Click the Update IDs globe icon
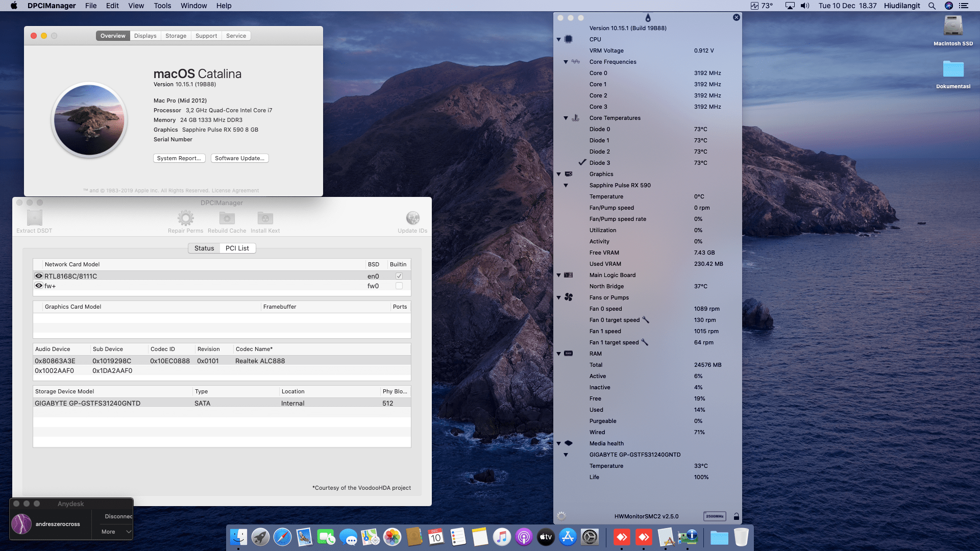This screenshot has height=551, width=980. [x=412, y=218]
